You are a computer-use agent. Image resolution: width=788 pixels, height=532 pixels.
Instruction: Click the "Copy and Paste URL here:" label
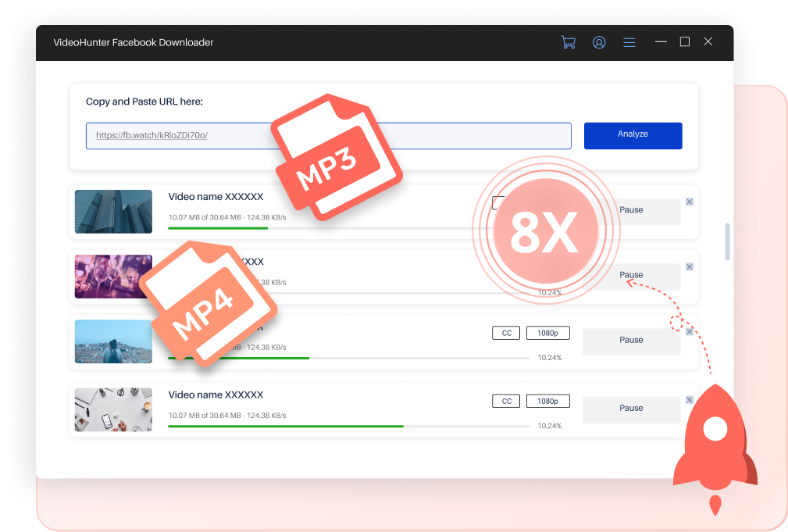coord(144,102)
